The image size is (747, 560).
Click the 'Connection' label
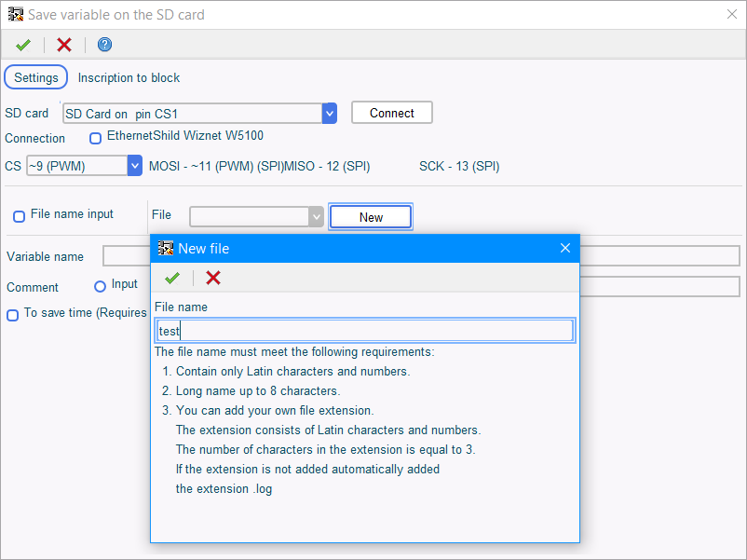coord(34,138)
